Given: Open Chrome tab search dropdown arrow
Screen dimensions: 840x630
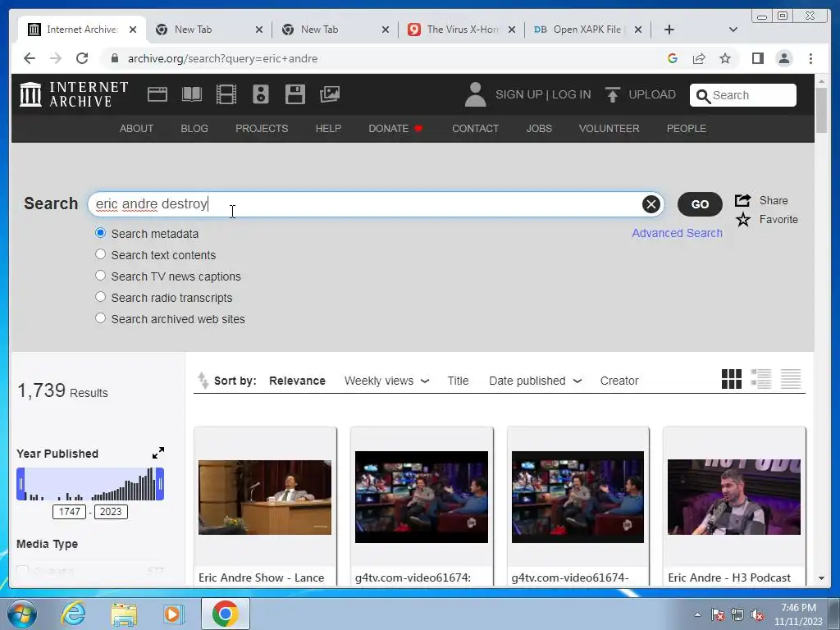Looking at the screenshot, I should (x=733, y=30).
